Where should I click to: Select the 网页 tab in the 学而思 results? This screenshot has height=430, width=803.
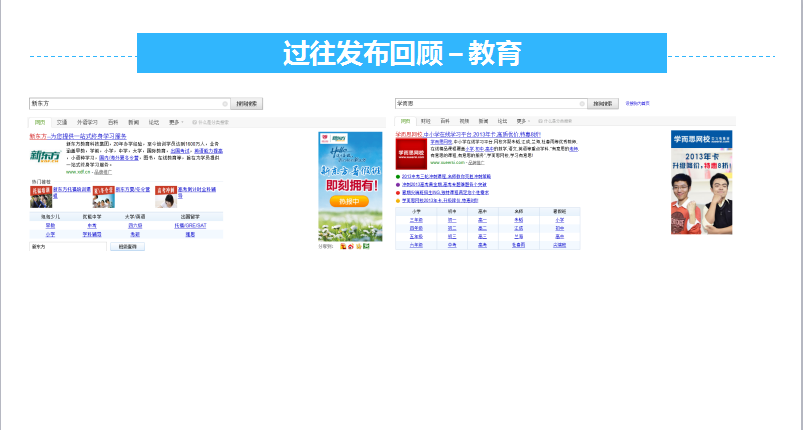click(x=405, y=121)
